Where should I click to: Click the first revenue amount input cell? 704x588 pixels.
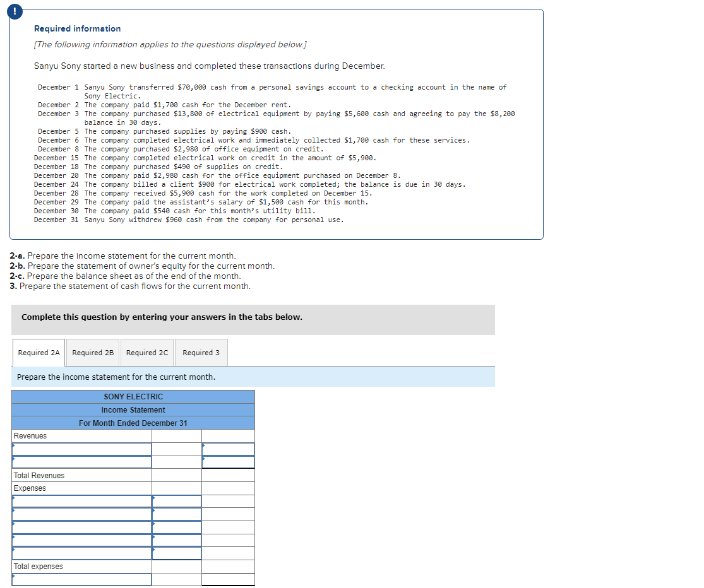pyautogui.click(x=227, y=449)
